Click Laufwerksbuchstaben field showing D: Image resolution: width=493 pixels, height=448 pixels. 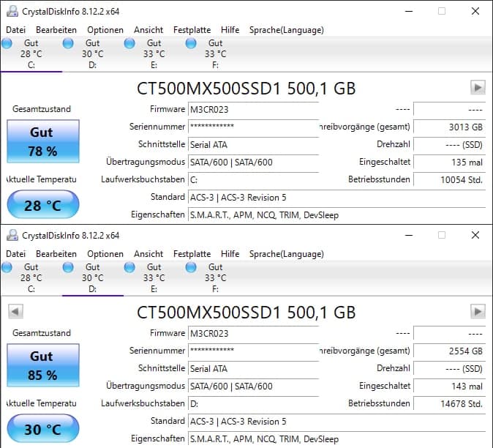(x=253, y=403)
